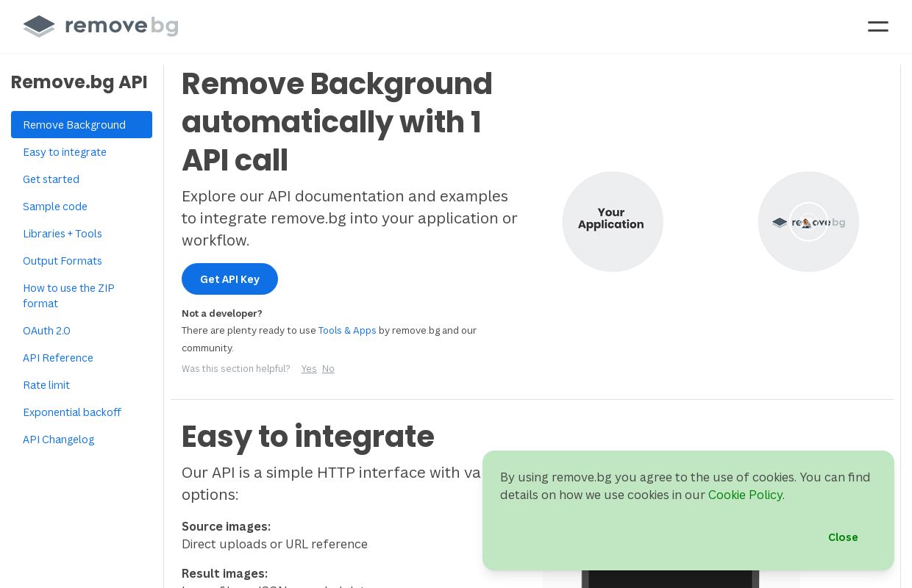Click the Not a developer? text
This screenshot has width=912, height=588.
pos(222,314)
